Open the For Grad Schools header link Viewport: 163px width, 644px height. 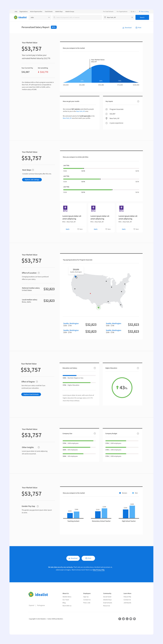108,11
